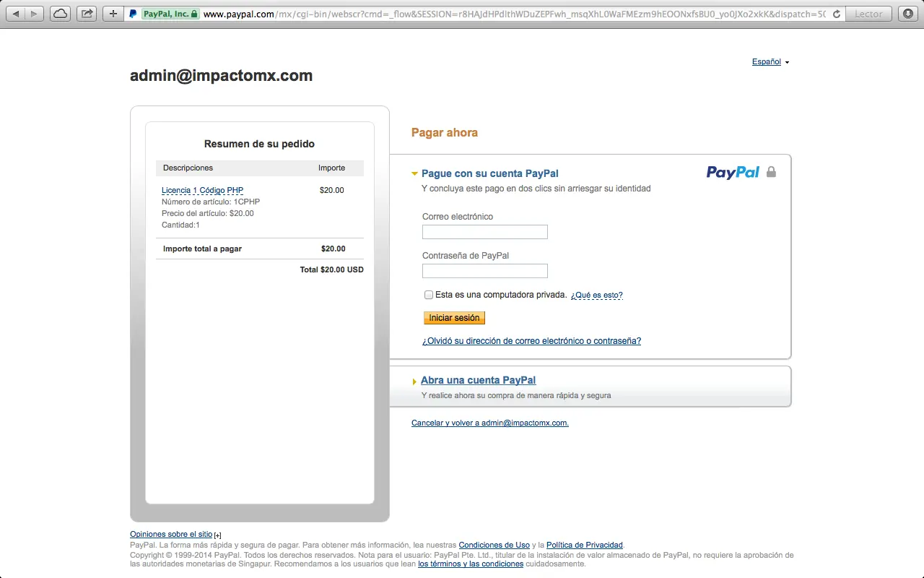Expand 'Opiniones sobre el sitio' with the plus

[217, 535]
